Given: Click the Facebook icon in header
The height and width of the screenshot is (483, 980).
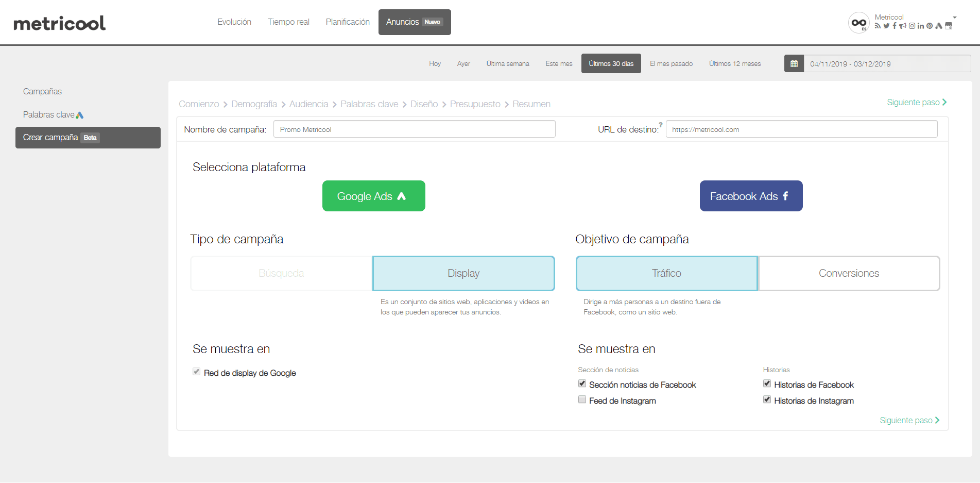Looking at the screenshot, I should click(895, 26).
